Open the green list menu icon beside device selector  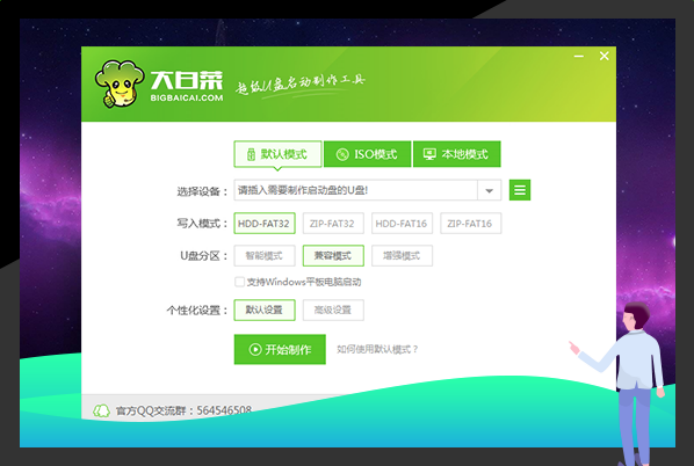[x=520, y=190]
